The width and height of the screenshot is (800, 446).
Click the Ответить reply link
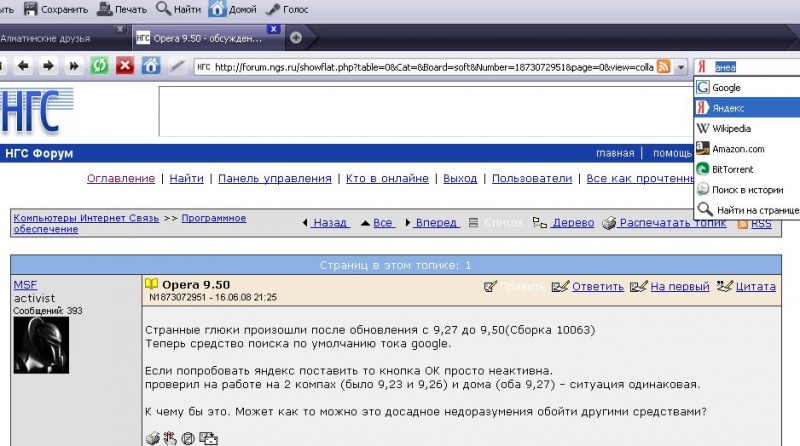tap(588, 286)
